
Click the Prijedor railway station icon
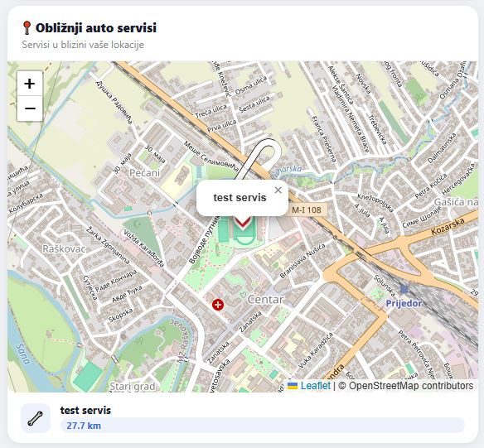point(404,290)
